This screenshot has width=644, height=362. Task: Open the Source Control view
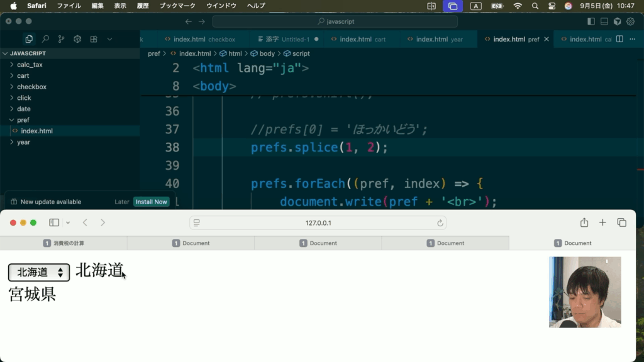(x=61, y=39)
